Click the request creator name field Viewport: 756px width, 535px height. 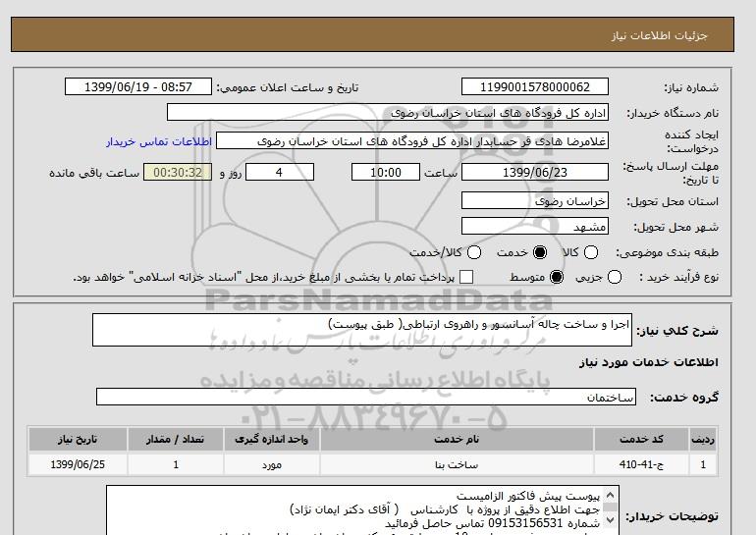[412, 141]
